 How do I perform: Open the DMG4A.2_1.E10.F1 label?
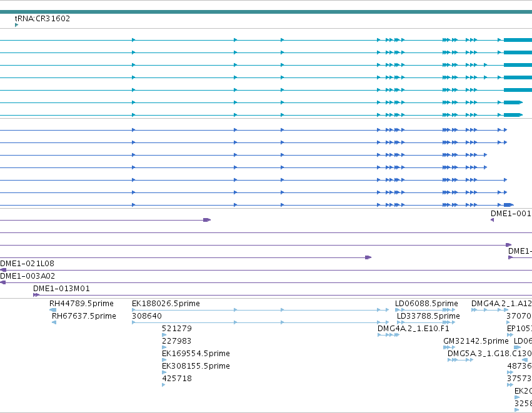pos(413,329)
